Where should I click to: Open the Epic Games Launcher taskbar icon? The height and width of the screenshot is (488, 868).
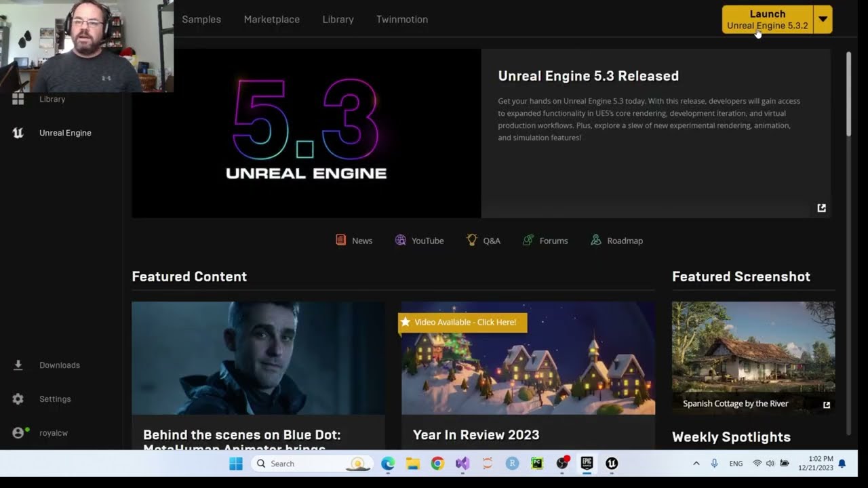(x=587, y=464)
